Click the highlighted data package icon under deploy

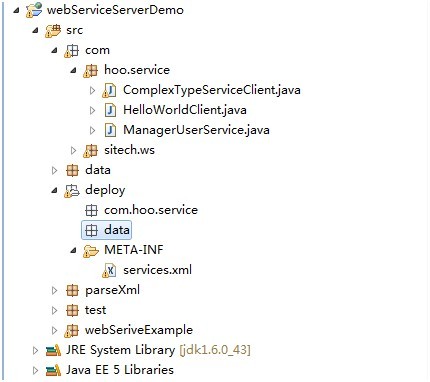click(91, 230)
